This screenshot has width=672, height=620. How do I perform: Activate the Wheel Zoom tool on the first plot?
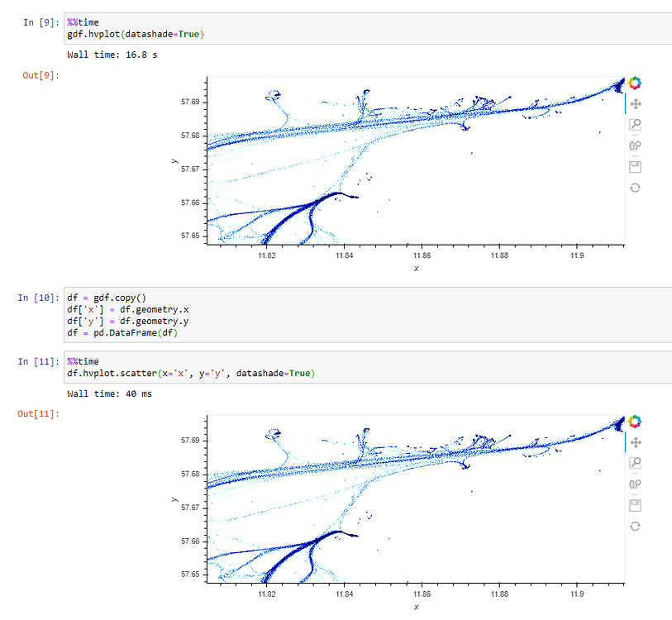[635, 145]
